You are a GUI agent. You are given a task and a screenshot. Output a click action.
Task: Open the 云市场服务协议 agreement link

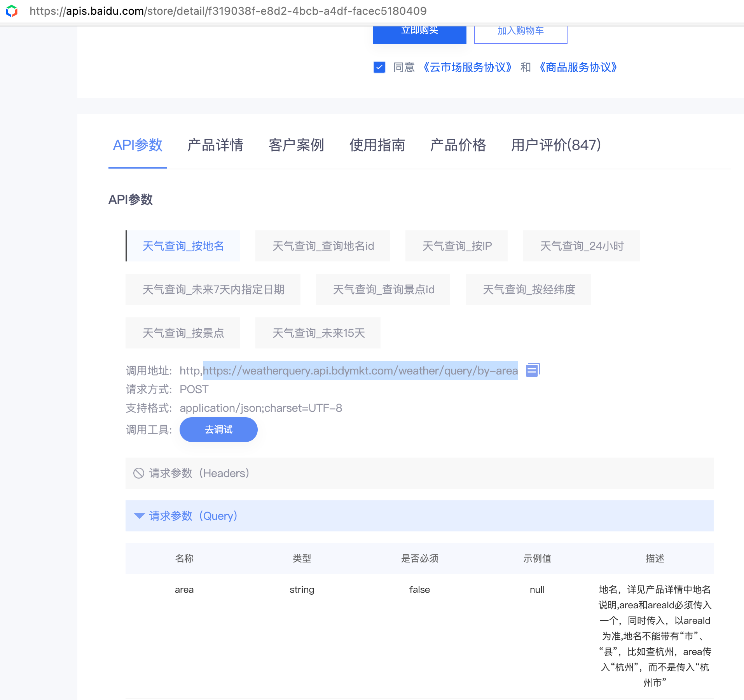coord(468,67)
